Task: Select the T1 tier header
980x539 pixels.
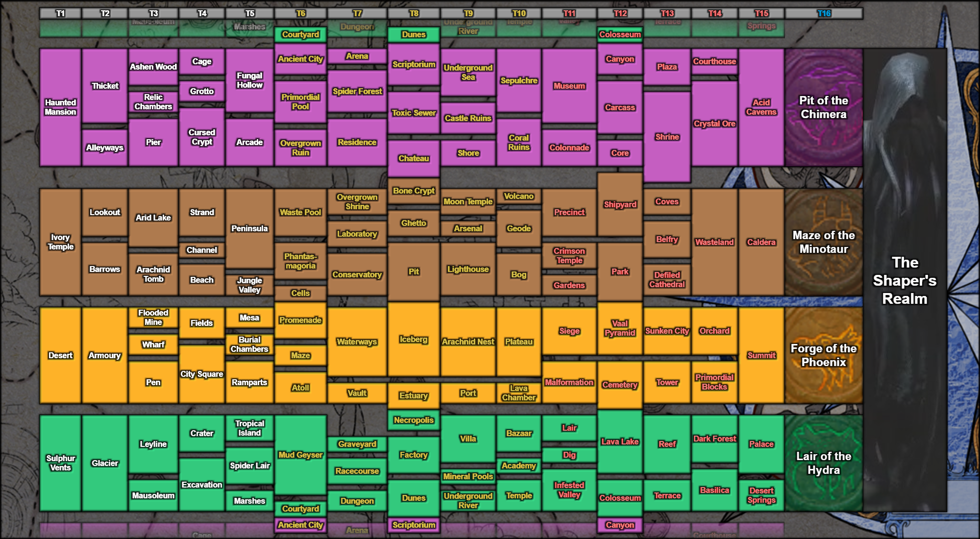Action: 60,13
